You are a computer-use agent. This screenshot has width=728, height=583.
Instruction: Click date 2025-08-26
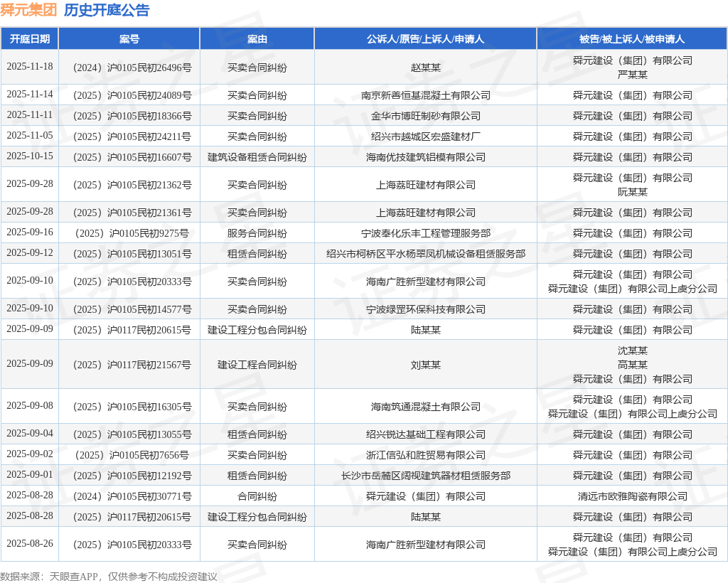click(30, 544)
